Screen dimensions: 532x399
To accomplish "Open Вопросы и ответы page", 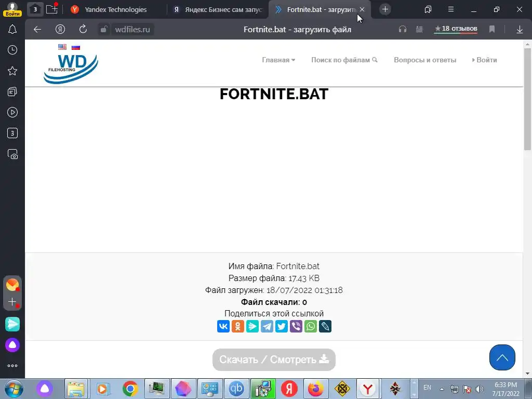I will coord(425,60).
